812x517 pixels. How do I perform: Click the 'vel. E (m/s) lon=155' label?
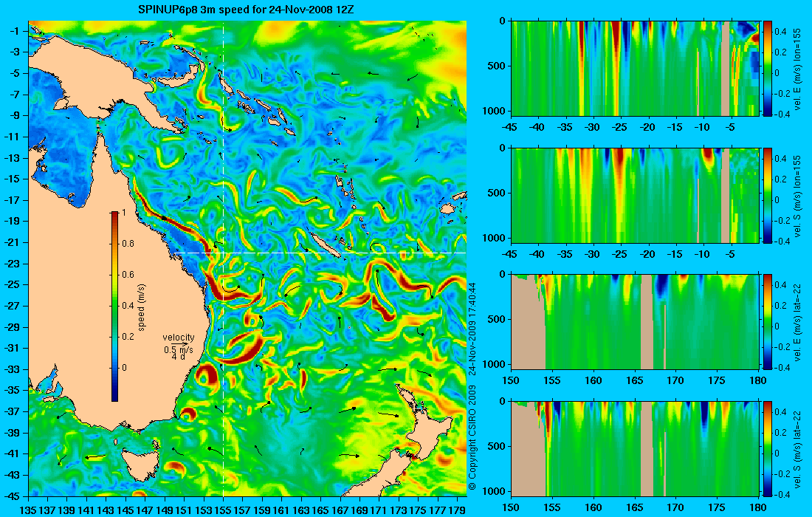[x=797, y=69]
